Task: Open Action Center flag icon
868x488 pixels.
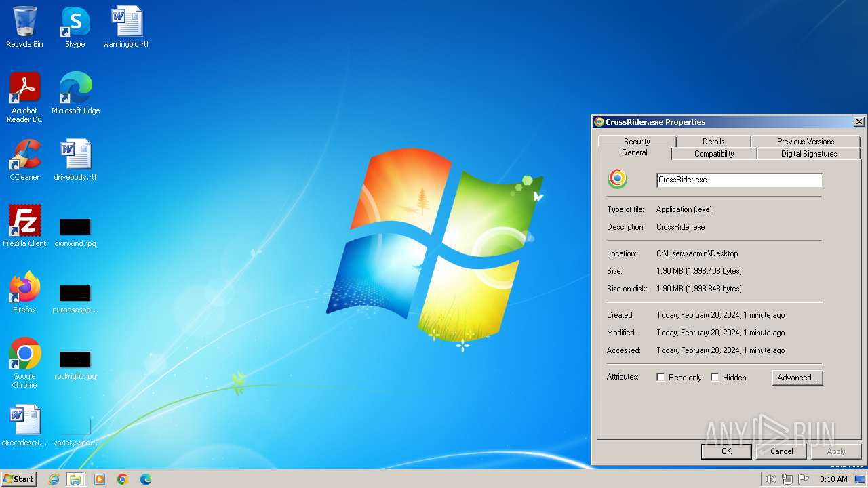Action: (802, 479)
